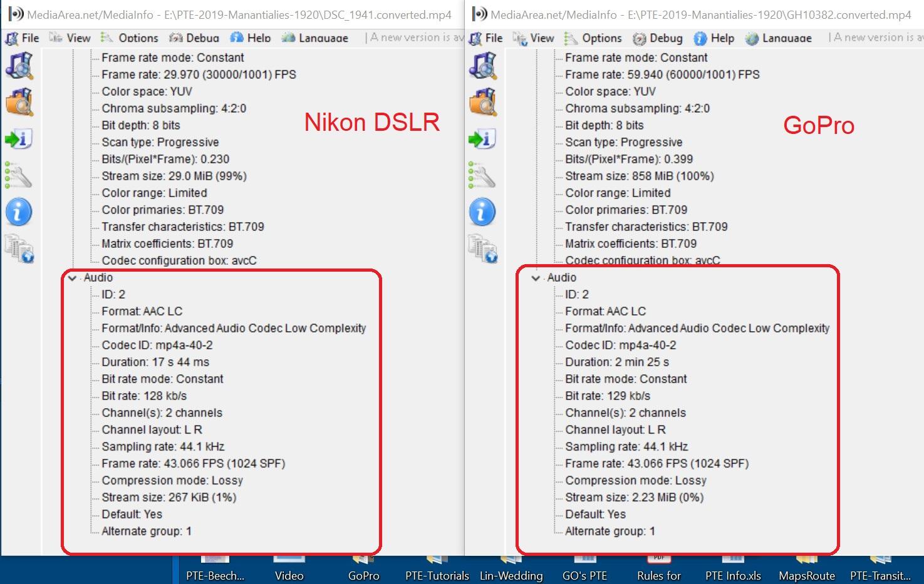Open Language menu in DSC_1941 window

[315, 38]
